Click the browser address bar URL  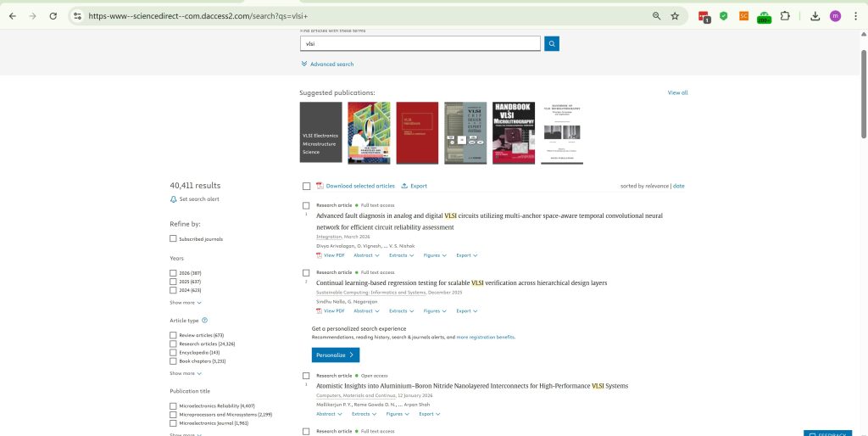(198, 16)
